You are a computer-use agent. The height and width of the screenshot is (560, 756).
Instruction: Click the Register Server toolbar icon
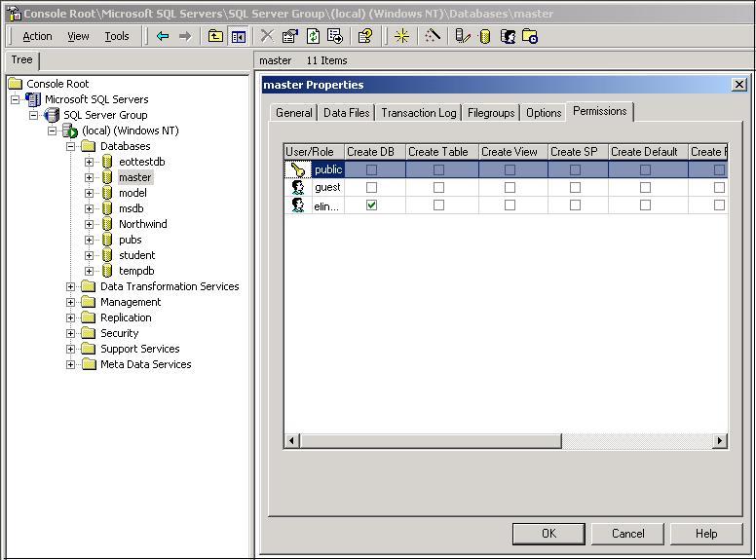pyautogui.click(x=463, y=36)
